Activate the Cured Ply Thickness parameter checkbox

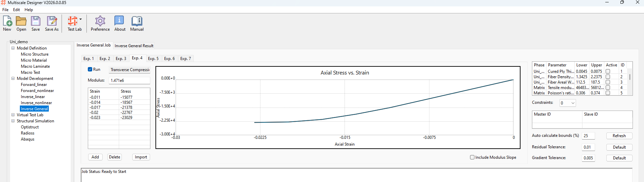[x=608, y=71]
